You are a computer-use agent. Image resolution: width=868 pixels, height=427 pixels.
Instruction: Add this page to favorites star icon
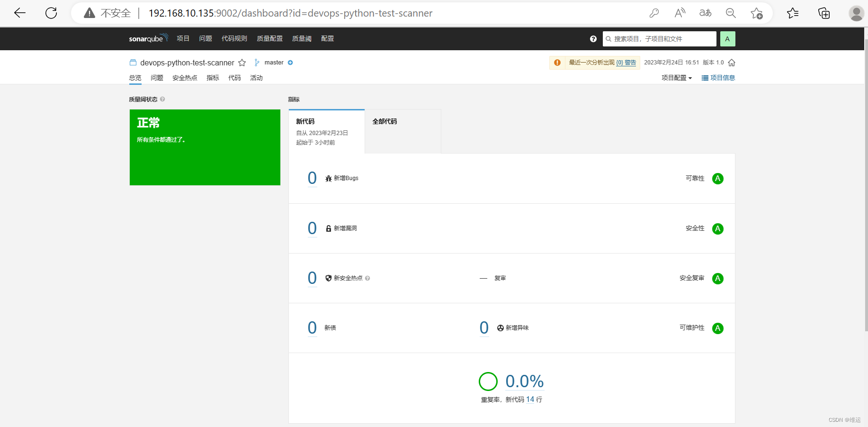click(757, 13)
